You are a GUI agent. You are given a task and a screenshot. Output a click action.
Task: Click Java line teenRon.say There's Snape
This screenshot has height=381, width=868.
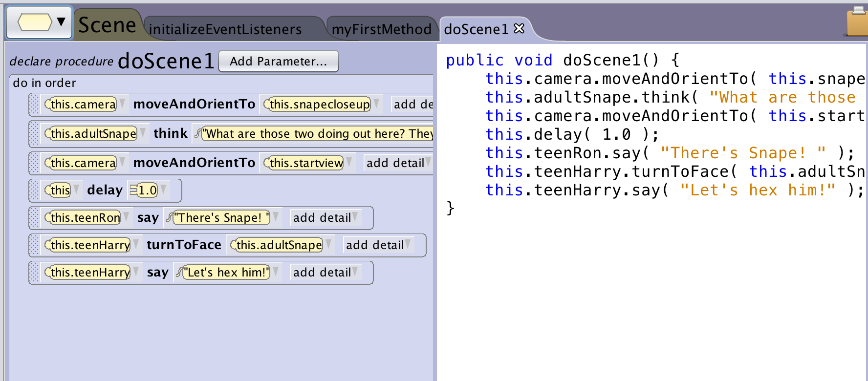pyautogui.click(x=670, y=153)
